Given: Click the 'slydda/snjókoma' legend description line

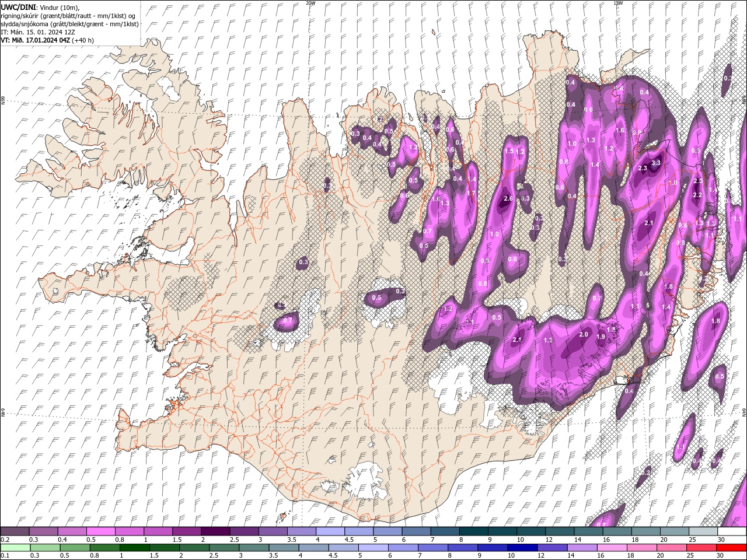Looking at the screenshot, I should click(69, 24).
